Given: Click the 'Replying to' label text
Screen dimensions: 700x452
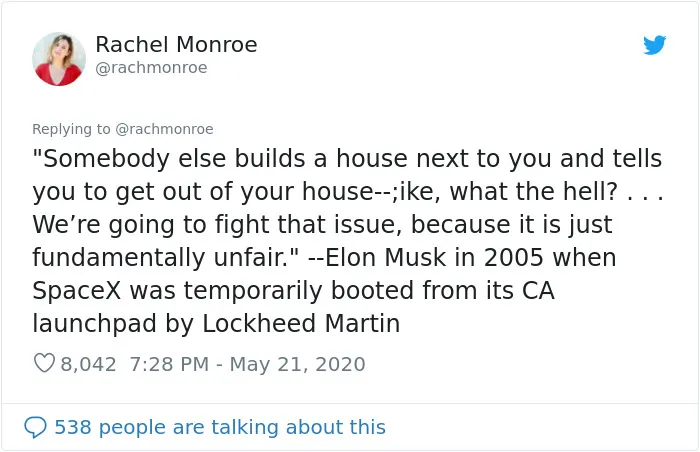Looking at the screenshot, I should 71,129.
